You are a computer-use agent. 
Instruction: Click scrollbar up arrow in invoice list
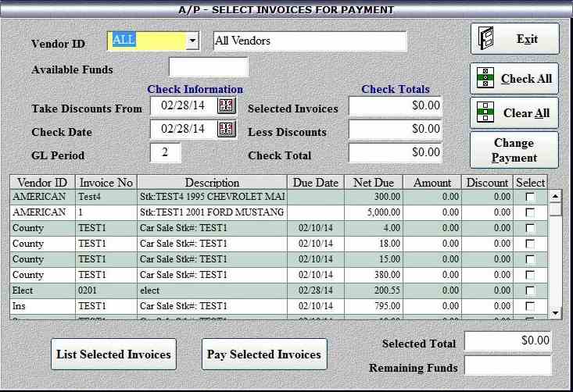tap(556, 196)
